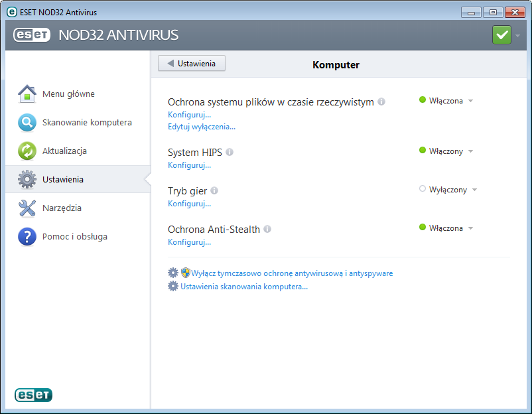The image size is (532, 414).
Task: Go back with the Ustawienia button
Action: coord(192,64)
